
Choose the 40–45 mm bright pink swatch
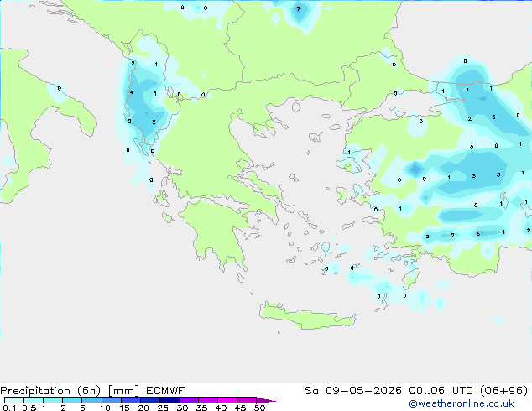227,400
